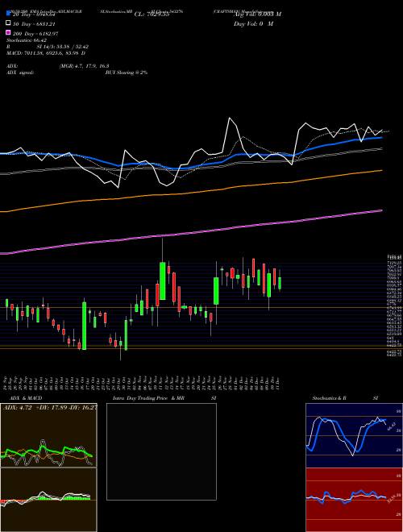Image resolution: width=403 pixels, height=532 pixels.
Task: Click the white 50 Day EMA legend swatch
Action: click(8, 23)
